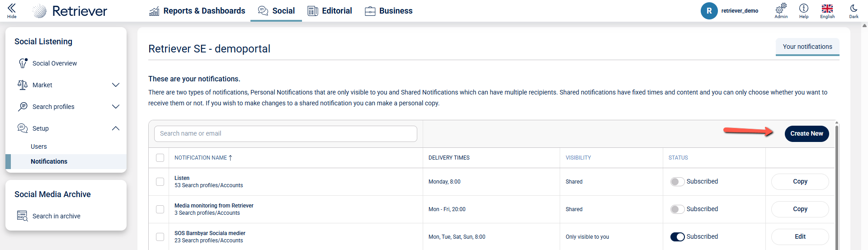Open the Admin gears icon
This screenshot has width=868, height=250.
(781, 8)
